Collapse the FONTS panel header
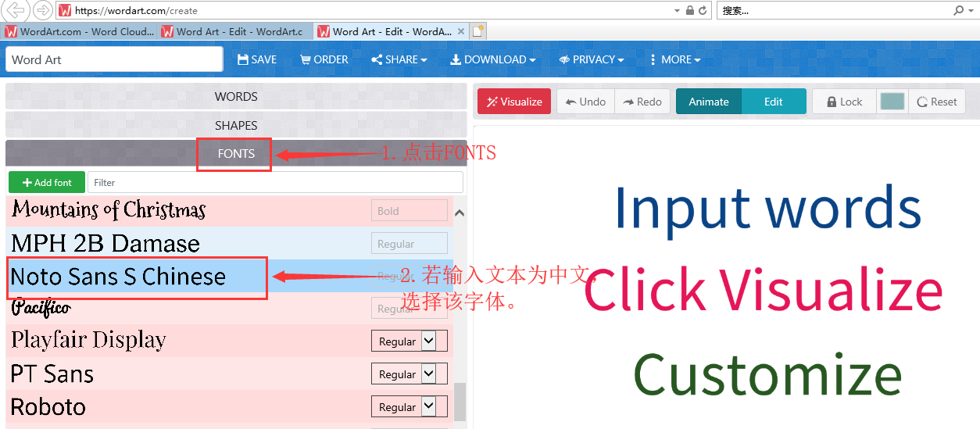Screen dimensions: 980x429 point(236,153)
